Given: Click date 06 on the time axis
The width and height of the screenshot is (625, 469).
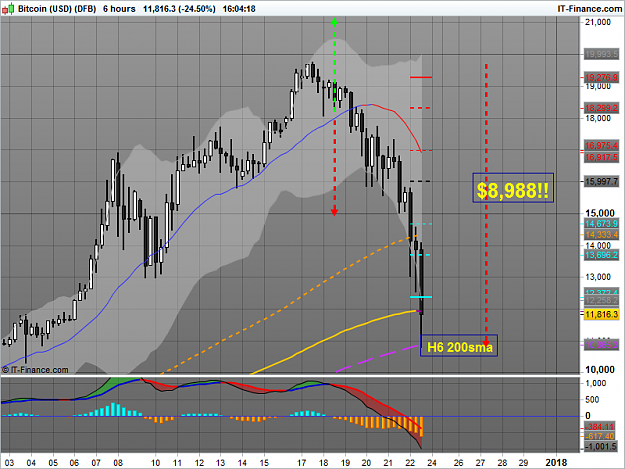Looking at the screenshot, I should (74, 463).
